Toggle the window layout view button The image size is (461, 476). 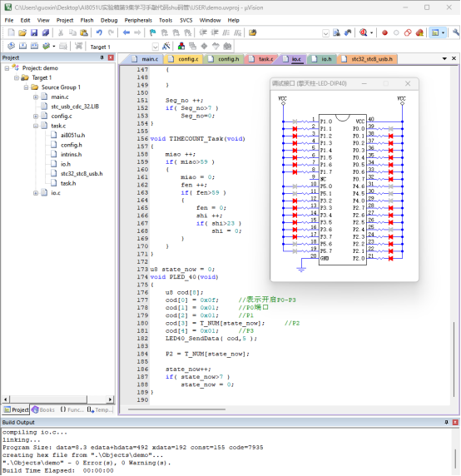pos(435,32)
